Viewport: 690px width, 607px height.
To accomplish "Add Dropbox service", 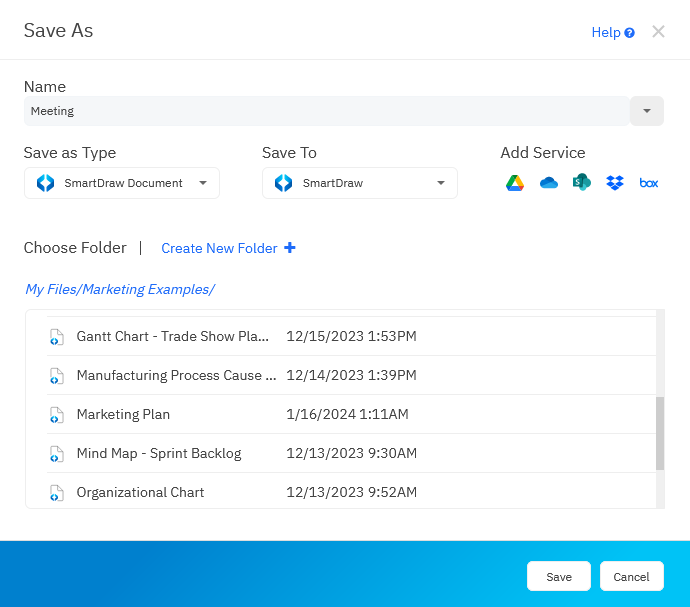I will pos(615,183).
